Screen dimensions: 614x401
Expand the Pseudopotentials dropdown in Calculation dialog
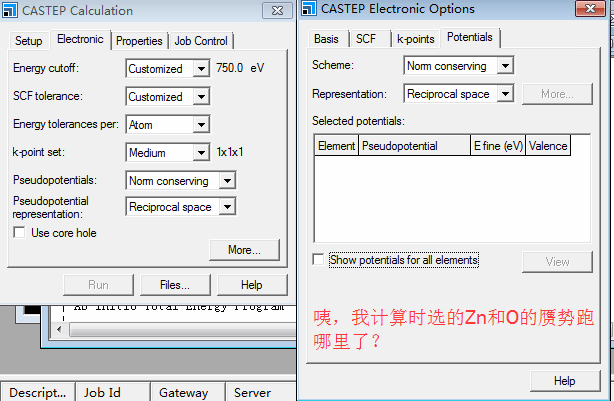(x=228, y=181)
